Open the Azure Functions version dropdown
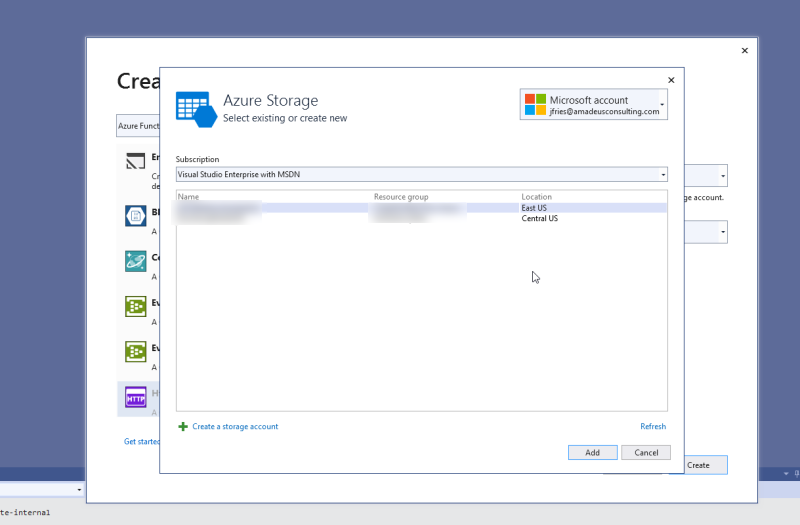Screen dimensions: 800x525 [x=138, y=126]
